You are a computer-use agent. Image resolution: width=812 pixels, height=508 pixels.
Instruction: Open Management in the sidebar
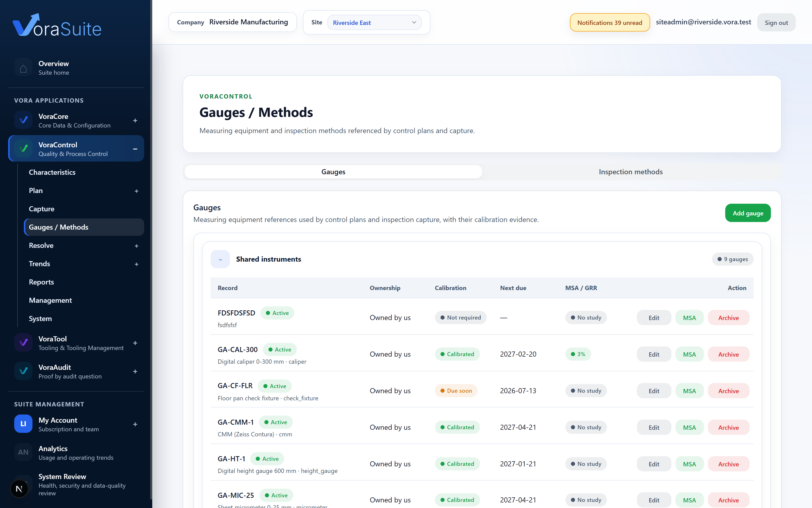click(84, 300)
